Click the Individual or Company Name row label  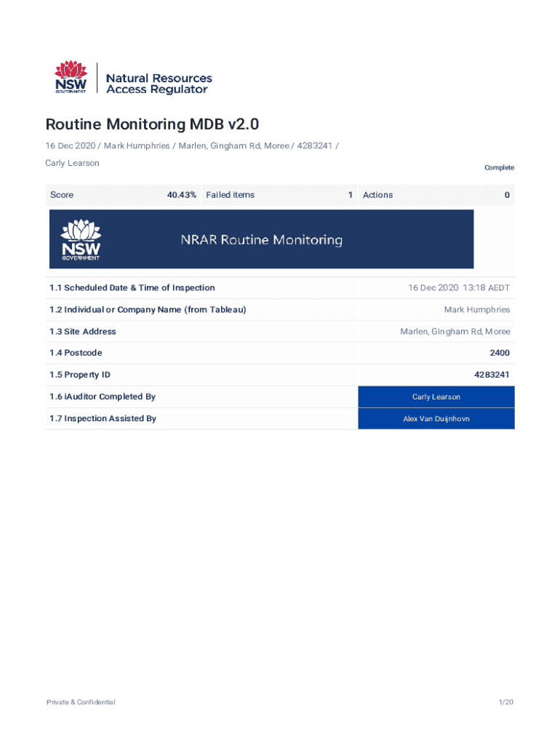coord(148,310)
